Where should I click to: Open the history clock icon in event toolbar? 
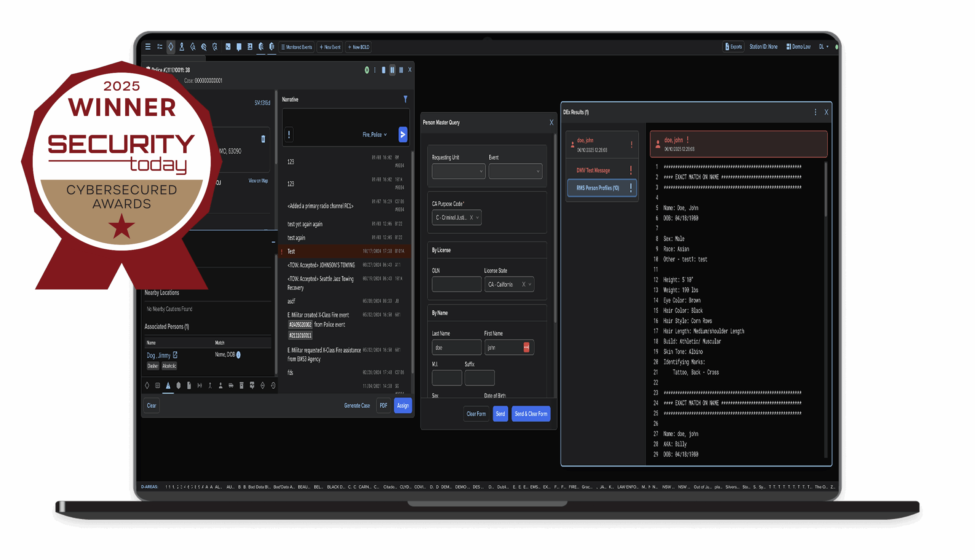(273, 385)
